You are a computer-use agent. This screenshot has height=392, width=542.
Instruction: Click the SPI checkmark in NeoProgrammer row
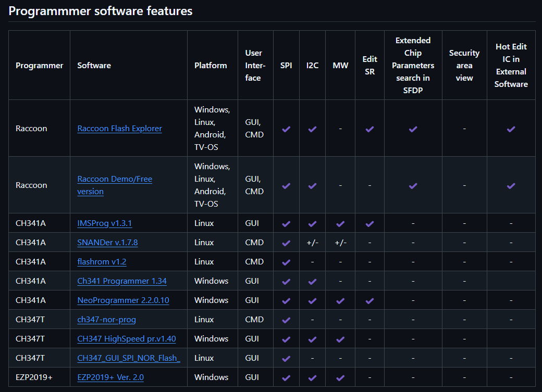point(286,301)
